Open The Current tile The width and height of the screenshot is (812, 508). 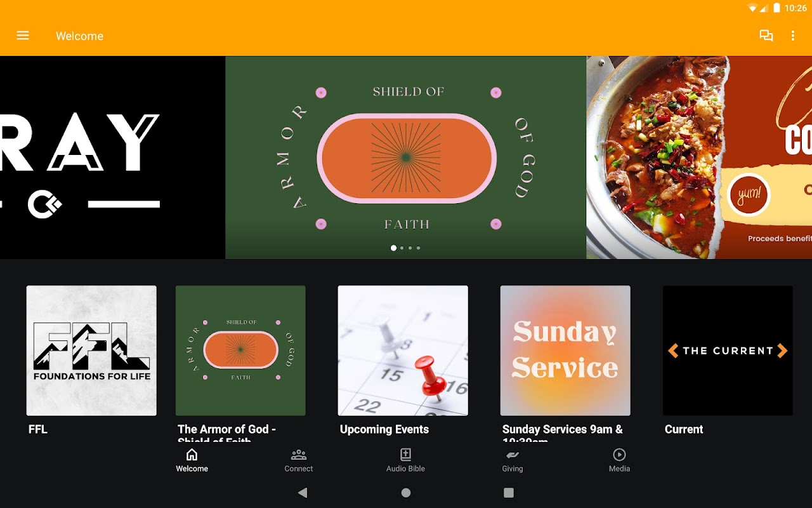tap(728, 351)
